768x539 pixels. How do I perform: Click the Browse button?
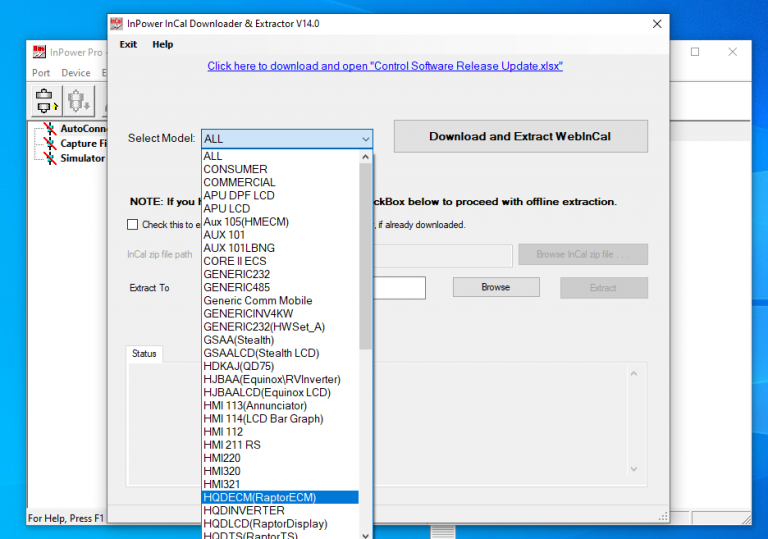496,287
